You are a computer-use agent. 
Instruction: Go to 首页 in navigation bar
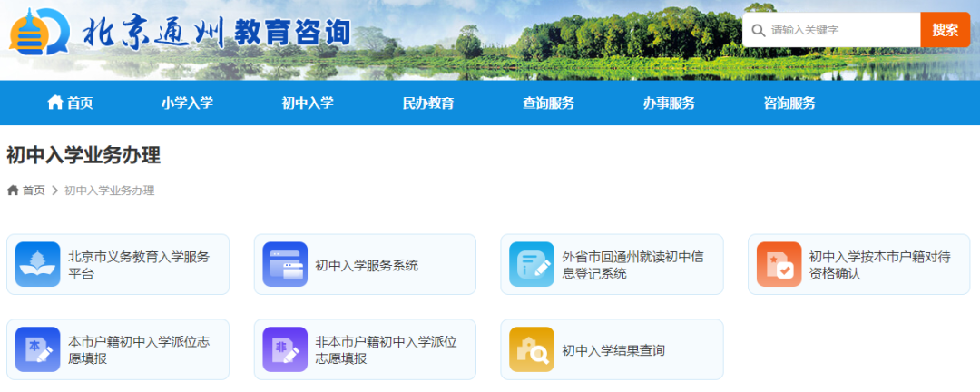70,103
